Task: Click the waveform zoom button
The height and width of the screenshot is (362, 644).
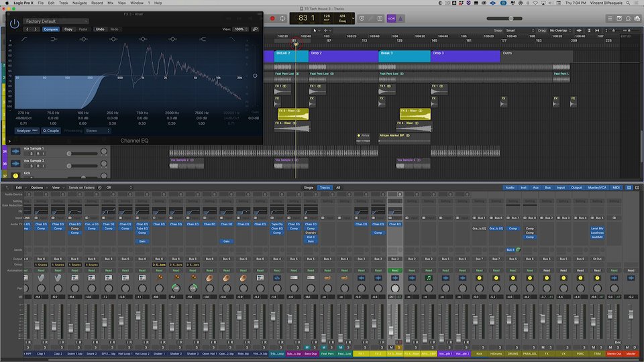Action: click(579, 30)
